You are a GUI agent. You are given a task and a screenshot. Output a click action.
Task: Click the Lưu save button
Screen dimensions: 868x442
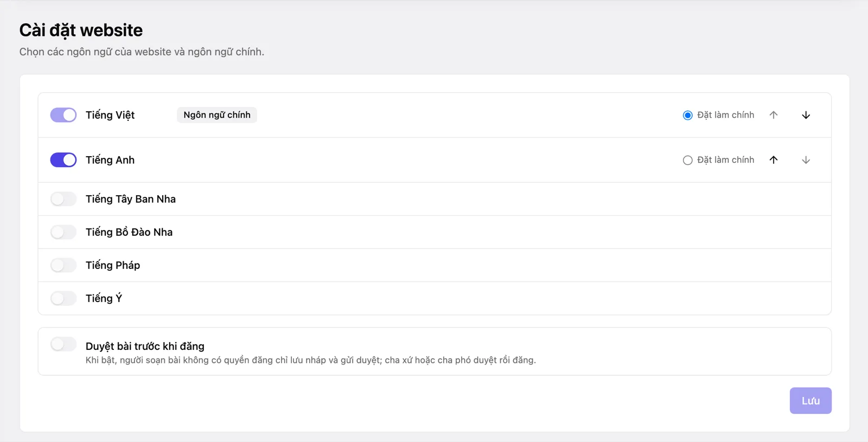tap(810, 401)
